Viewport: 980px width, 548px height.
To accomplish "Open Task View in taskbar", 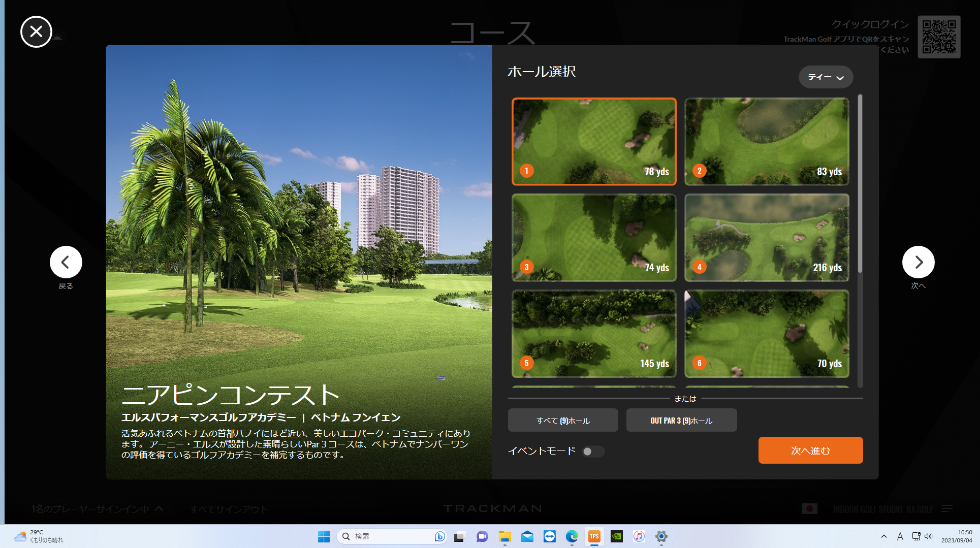I will tap(460, 536).
